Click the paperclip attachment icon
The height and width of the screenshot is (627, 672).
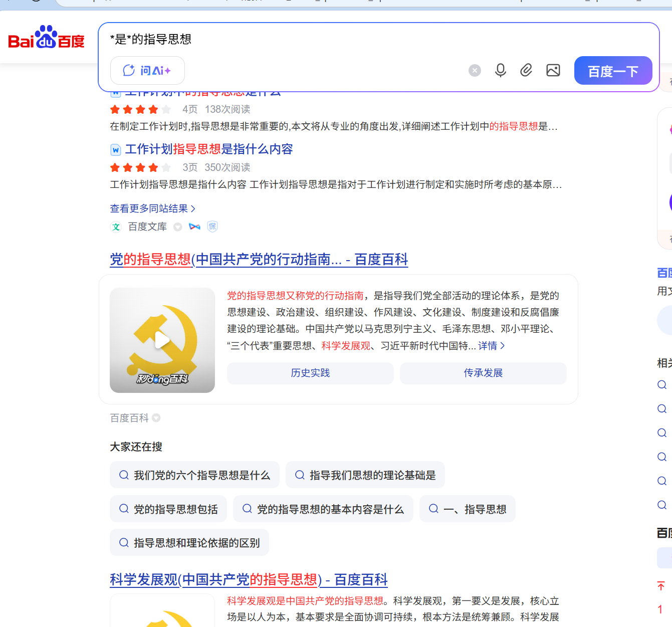pos(526,70)
